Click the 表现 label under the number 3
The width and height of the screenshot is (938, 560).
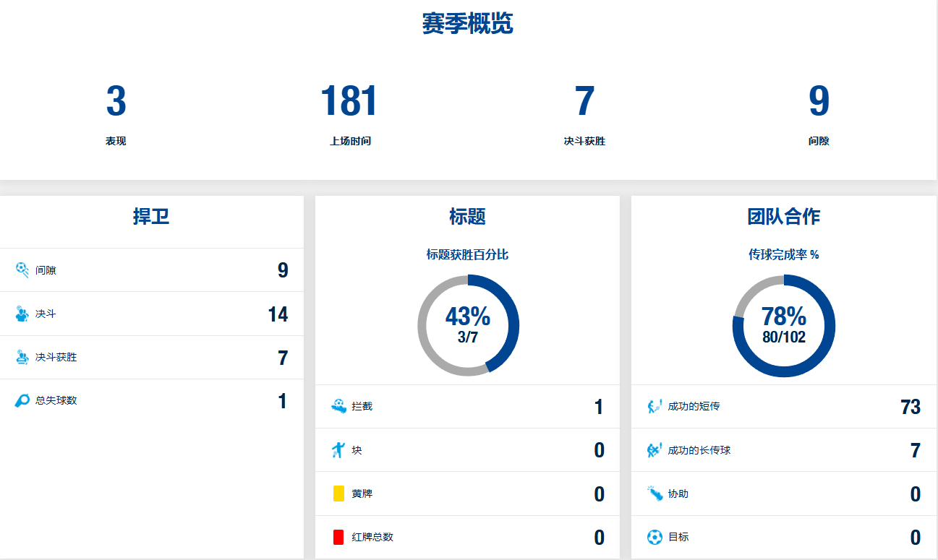[116, 142]
